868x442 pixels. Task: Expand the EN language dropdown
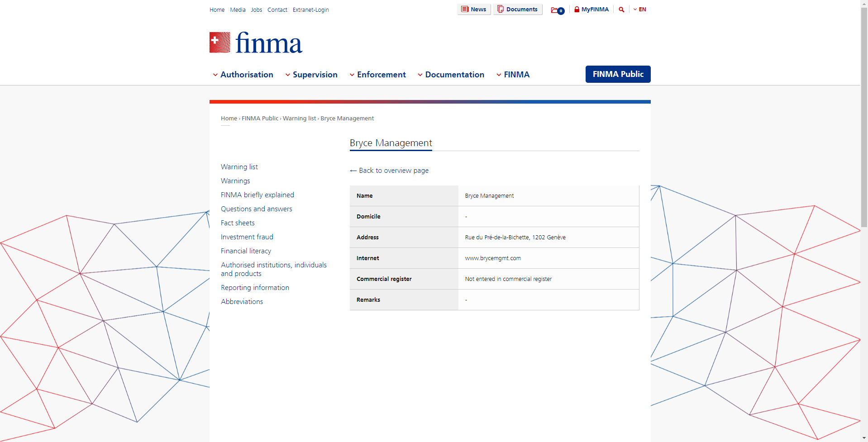point(640,10)
